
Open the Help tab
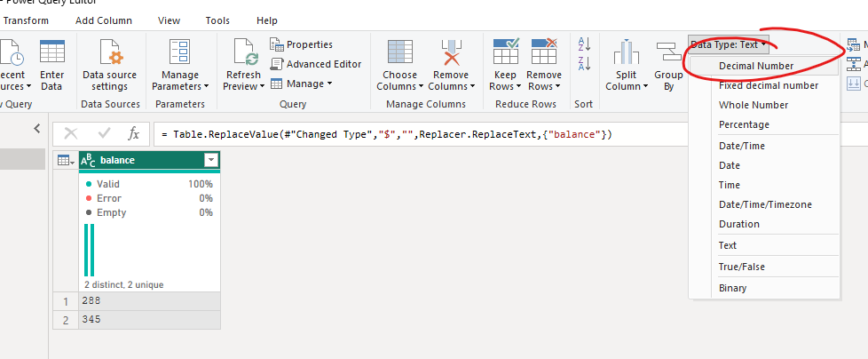(267, 20)
